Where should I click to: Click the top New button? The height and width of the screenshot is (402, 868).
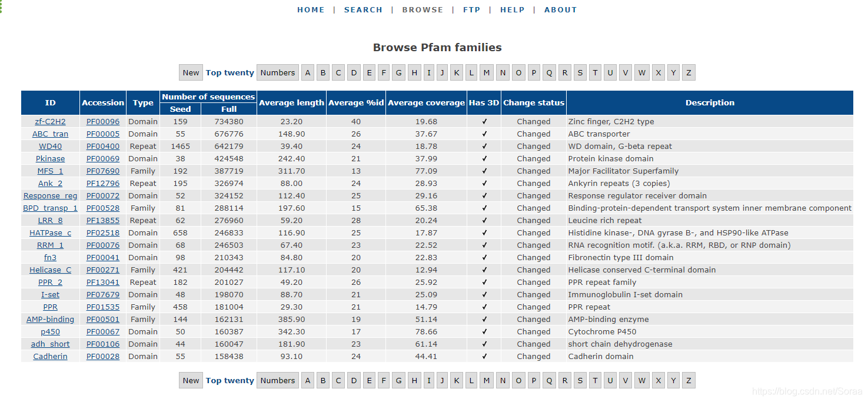click(x=191, y=72)
